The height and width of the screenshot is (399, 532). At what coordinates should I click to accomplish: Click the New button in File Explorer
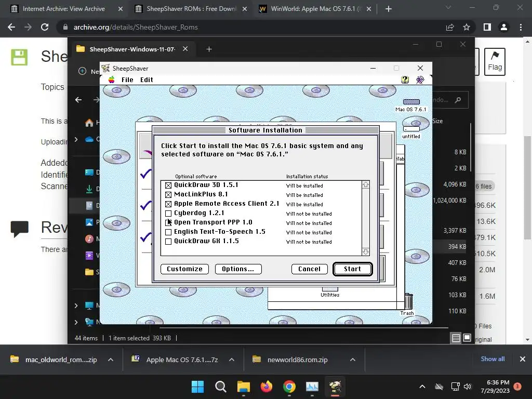pos(89,71)
